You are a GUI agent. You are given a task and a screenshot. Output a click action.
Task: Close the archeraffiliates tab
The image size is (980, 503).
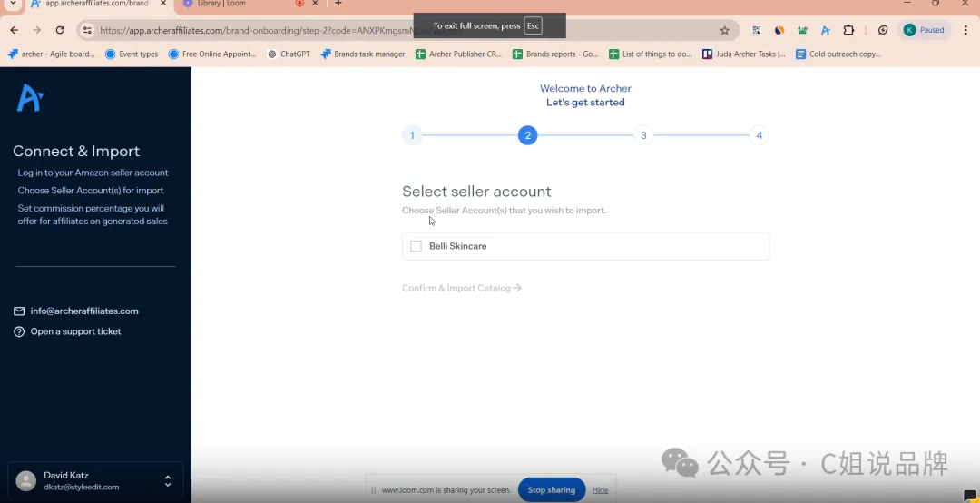click(163, 3)
